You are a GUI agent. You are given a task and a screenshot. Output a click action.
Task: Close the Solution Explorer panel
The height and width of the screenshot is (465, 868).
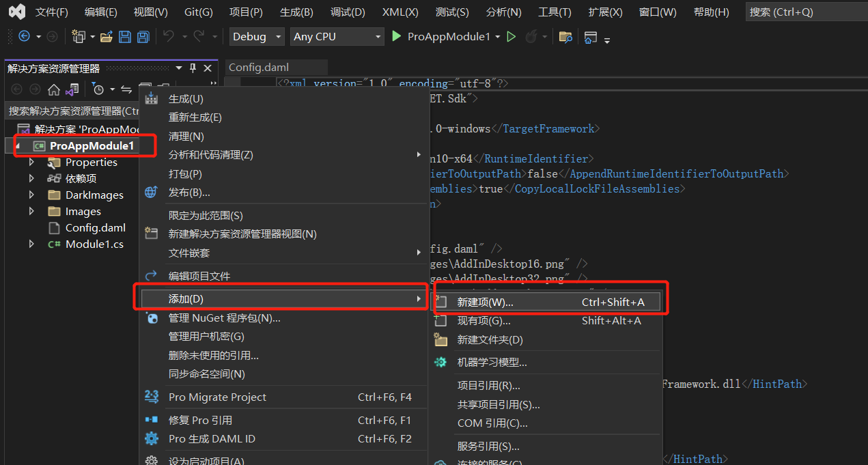click(208, 68)
